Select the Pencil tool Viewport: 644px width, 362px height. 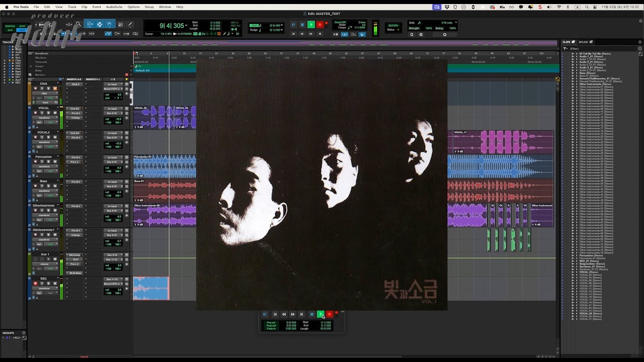tap(130, 24)
